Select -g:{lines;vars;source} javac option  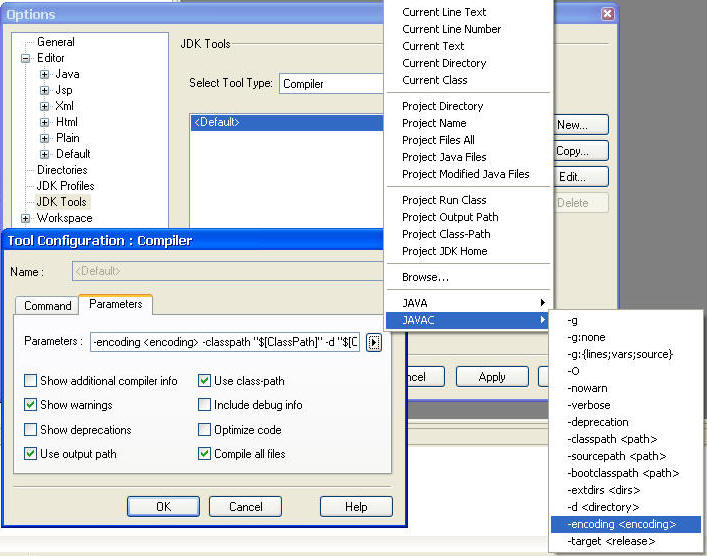click(626, 354)
